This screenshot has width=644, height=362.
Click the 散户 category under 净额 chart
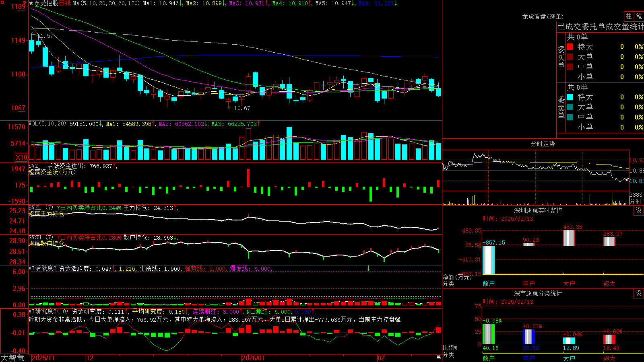[489, 284]
